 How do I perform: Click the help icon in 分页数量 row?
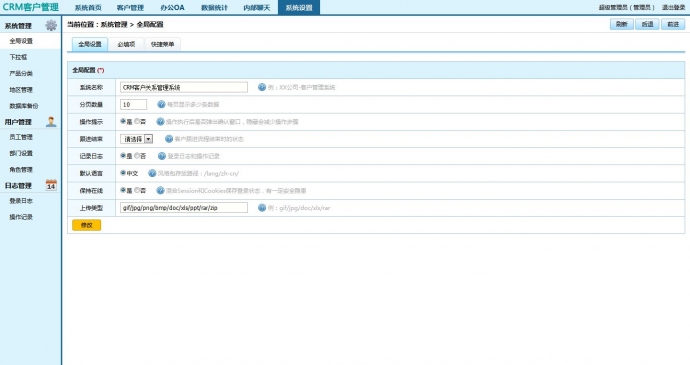tap(161, 104)
